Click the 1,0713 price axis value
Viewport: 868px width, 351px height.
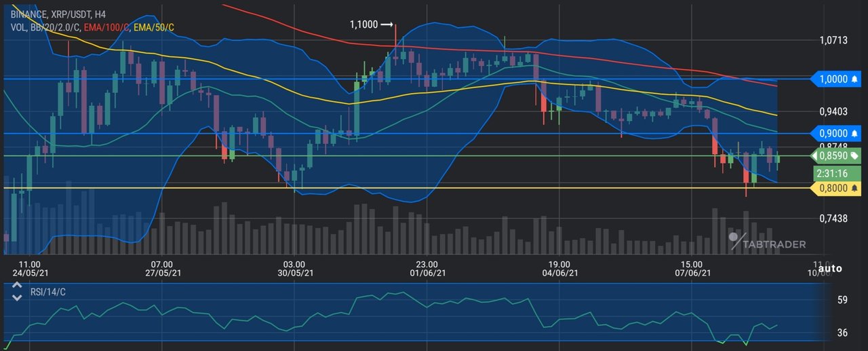(x=833, y=41)
